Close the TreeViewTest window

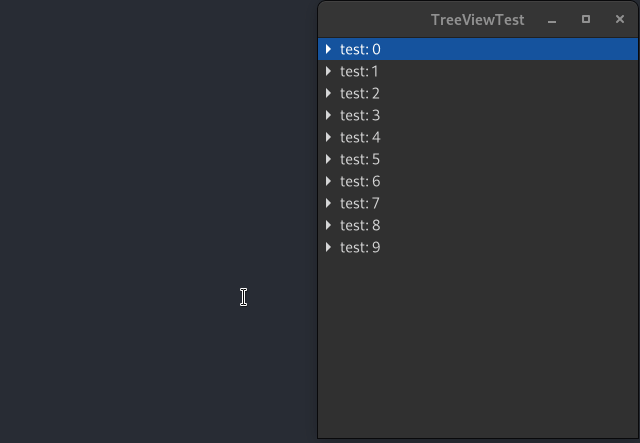[620, 19]
